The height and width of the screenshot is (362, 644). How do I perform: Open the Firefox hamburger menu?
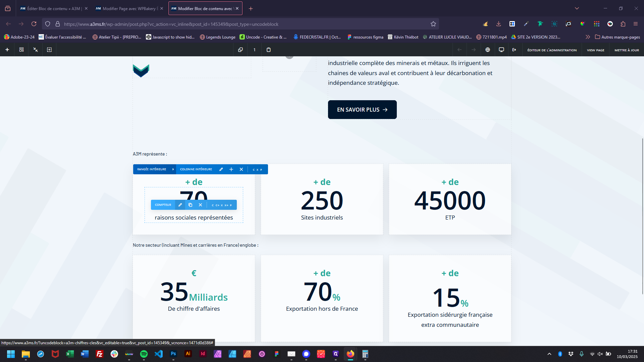click(636, 24)
